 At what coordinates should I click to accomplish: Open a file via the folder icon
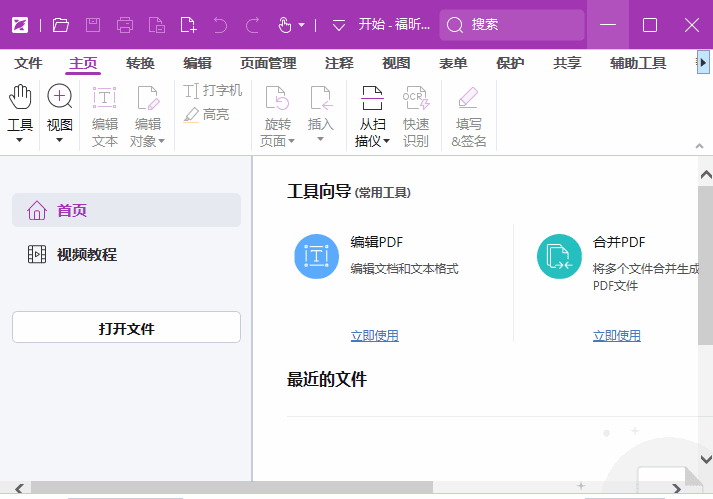[60, 25]
